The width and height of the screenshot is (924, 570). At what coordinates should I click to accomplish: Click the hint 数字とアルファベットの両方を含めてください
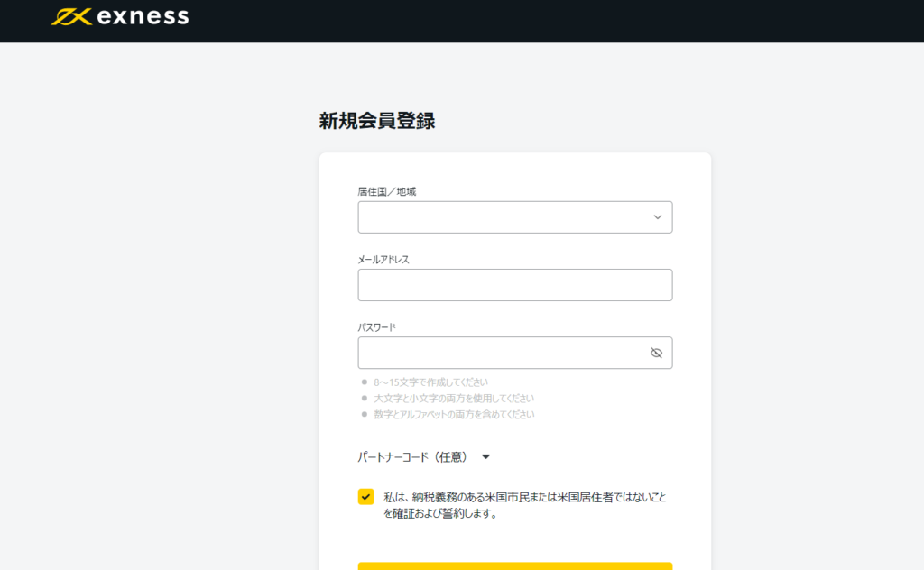pos(455,415)
